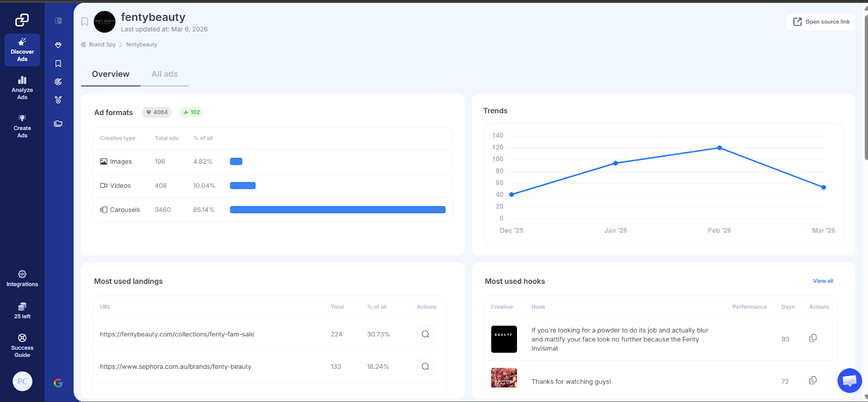This screenshot has width=868, height=402.
Task: Open the Success Guide
Action: 22,346
